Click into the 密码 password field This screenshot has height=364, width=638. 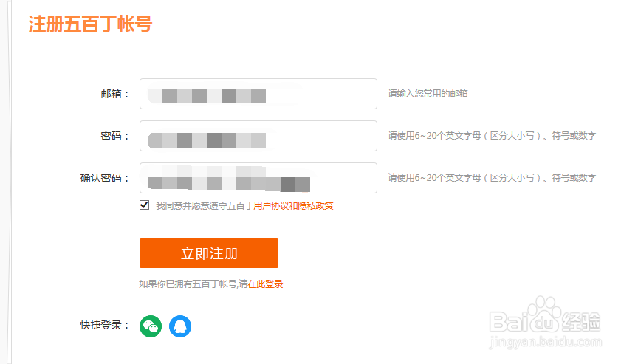(258, 136)
